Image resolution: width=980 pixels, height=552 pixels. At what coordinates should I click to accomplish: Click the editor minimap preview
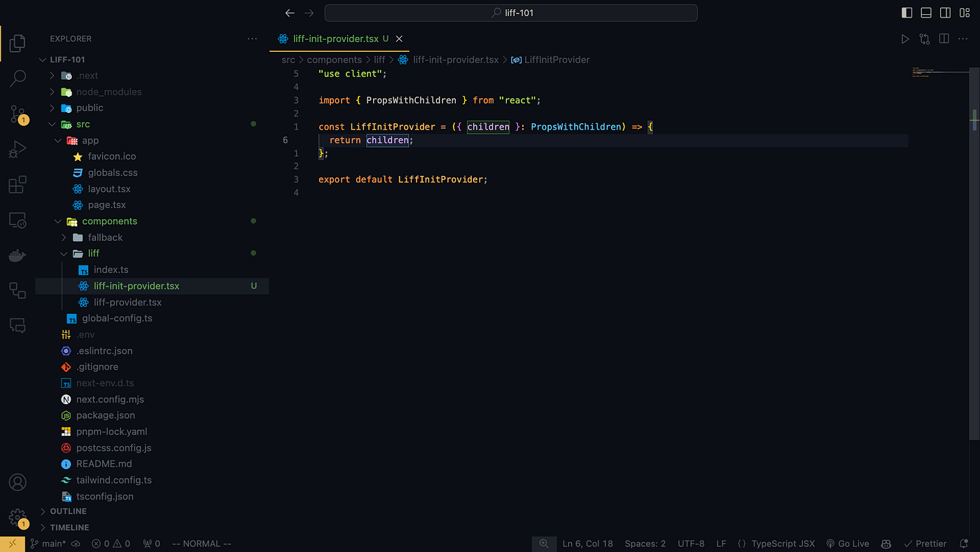pos(941,72)
